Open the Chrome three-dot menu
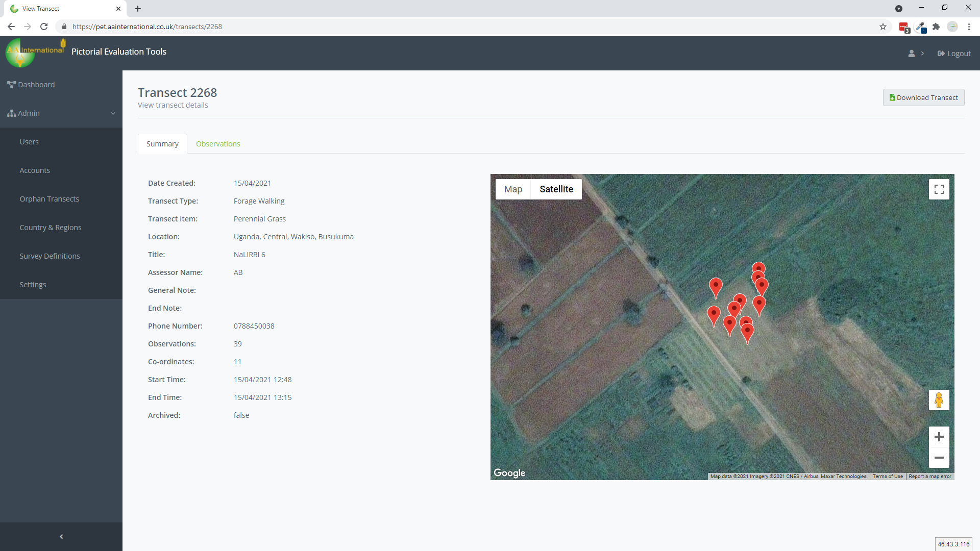980x551 pixels. (x=969, y=27)
